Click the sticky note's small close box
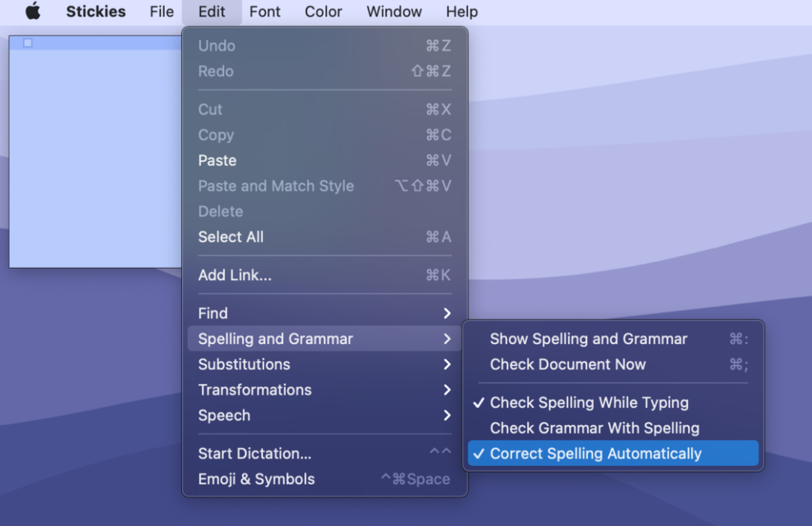The image size is (812, 526). tap(28, 43)
